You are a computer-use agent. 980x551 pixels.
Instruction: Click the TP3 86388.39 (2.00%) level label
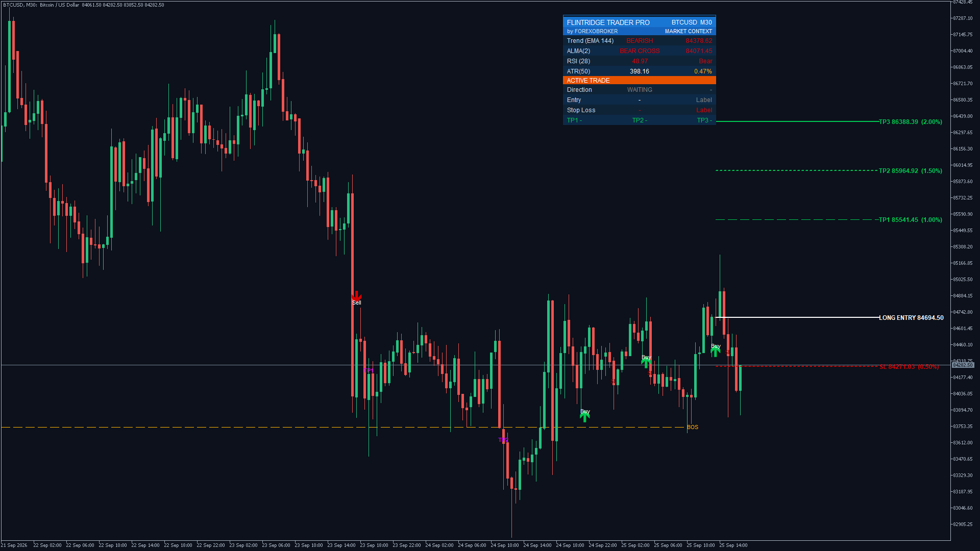click(911, 122)
